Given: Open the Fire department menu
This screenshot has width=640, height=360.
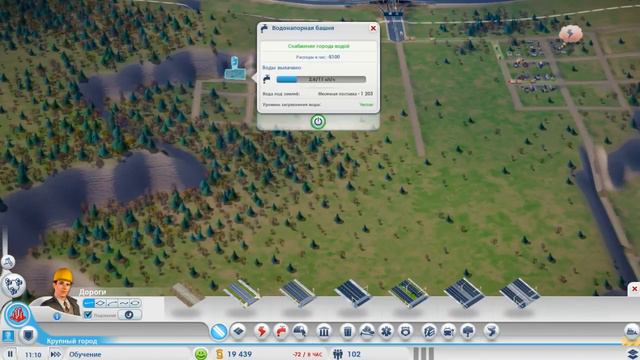Looking at the screenshot, I should coord(367,331).
